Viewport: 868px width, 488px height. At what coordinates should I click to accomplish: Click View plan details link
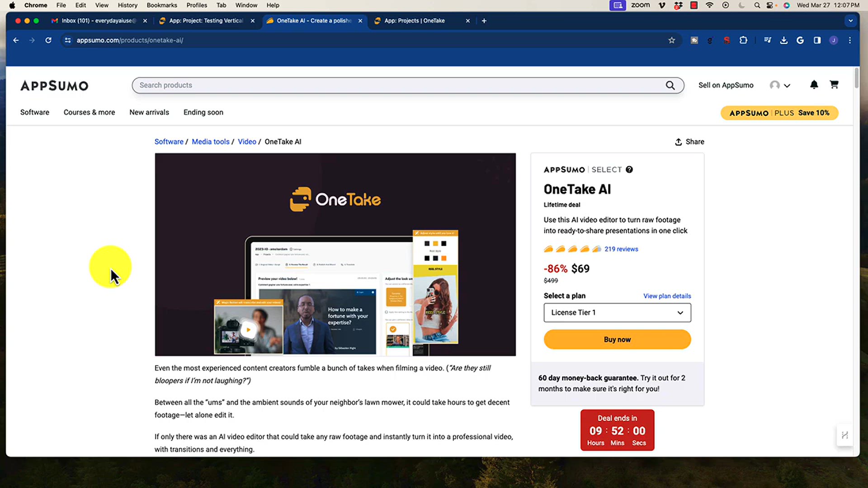click(x=667, y=296)
